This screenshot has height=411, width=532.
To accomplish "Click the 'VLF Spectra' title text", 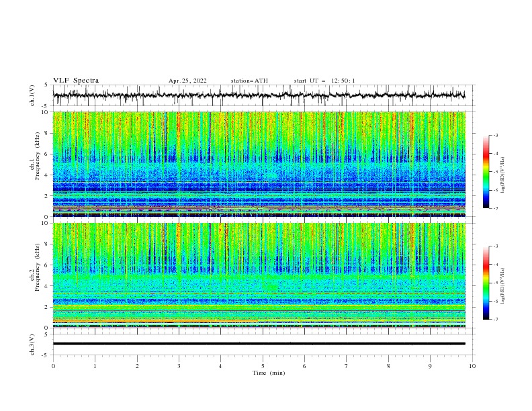I will (76, 81).
